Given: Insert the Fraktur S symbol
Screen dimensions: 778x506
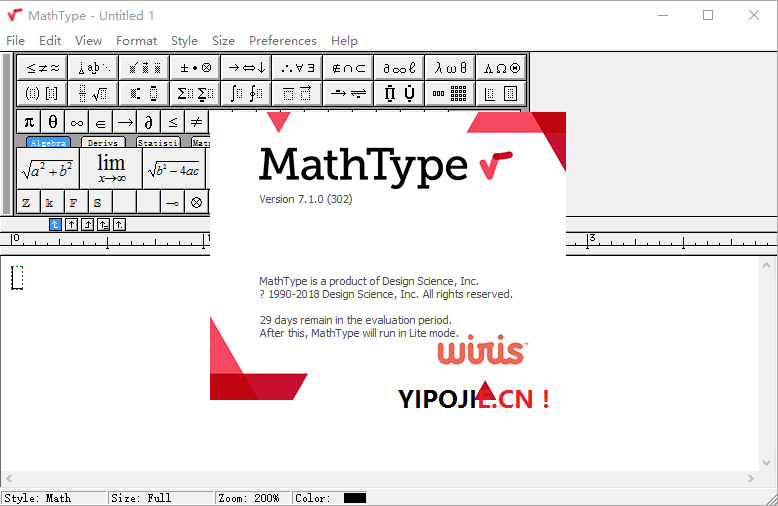Looking at the screenshot, I should [99, 202].
